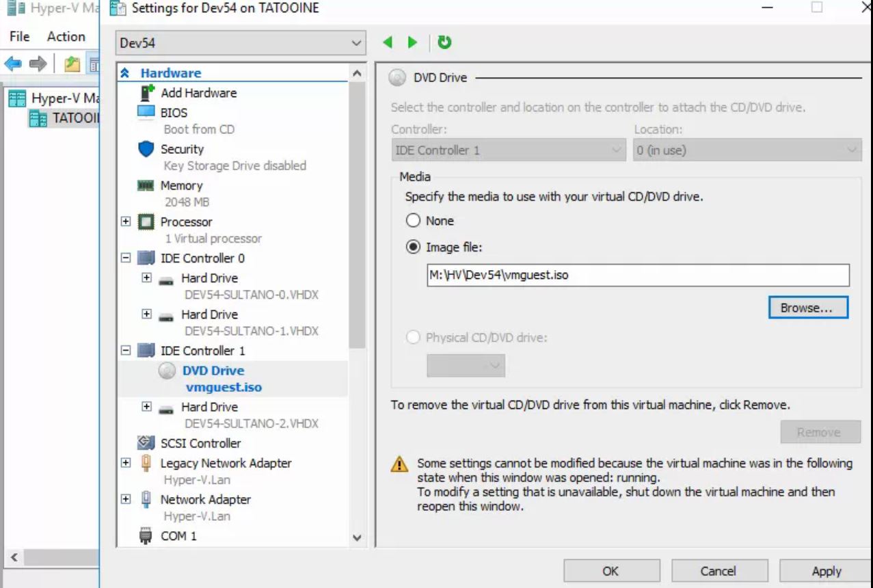Click the Hyper-V Manager back arrow
This screenshot has width=873, height=588.
[13, 64]
